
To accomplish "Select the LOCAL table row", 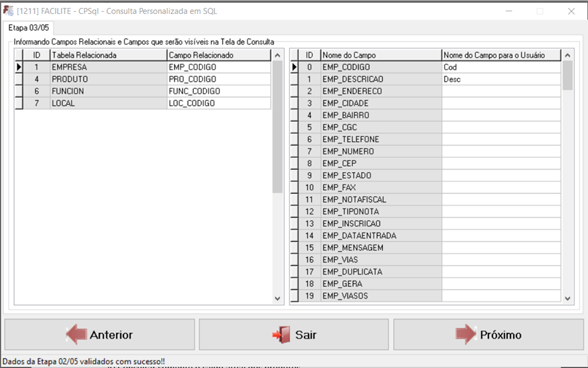I will pos(143,103).
